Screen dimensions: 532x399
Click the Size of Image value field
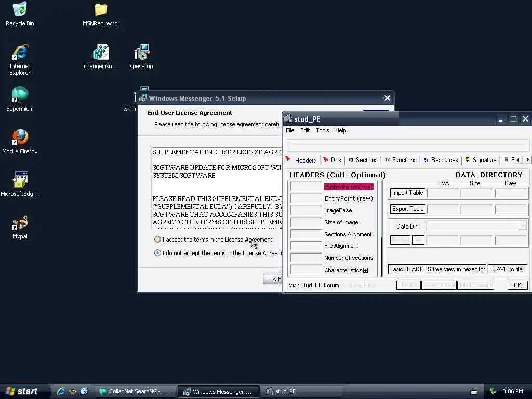305,222
